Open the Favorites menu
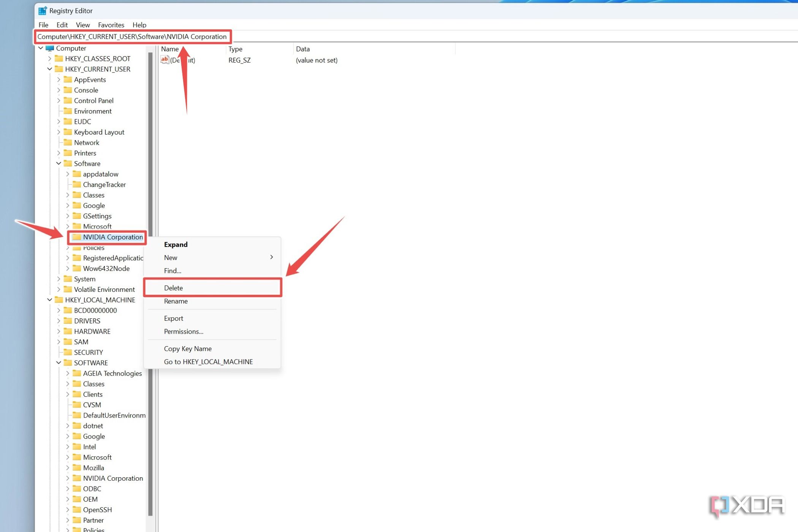 coord(111,25)
